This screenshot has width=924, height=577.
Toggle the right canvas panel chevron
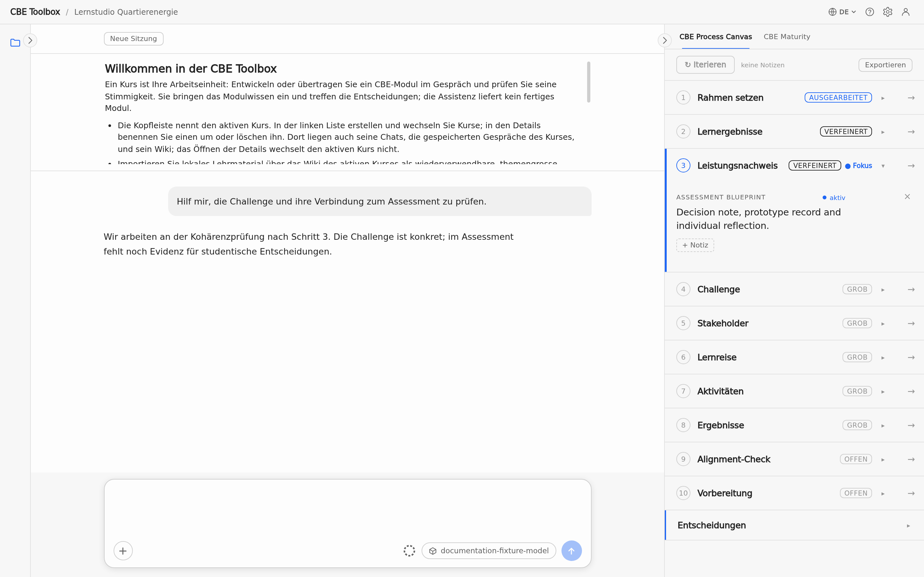[665, 40]
